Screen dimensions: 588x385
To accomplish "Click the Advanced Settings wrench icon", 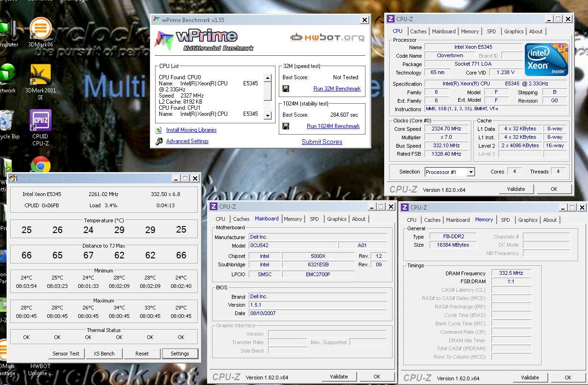I will (159, 141).
